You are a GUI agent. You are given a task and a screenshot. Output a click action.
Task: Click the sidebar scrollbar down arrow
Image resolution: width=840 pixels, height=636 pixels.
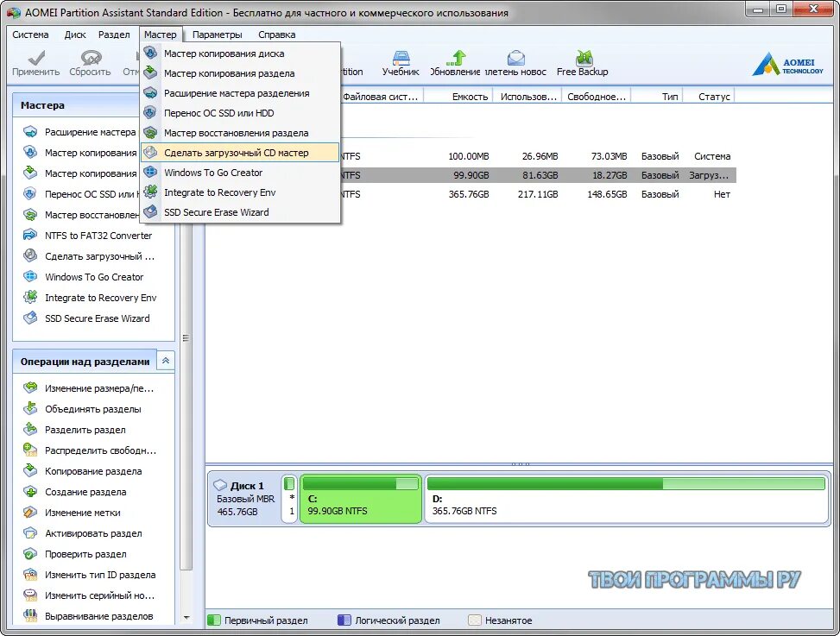[x=186, y=617]
